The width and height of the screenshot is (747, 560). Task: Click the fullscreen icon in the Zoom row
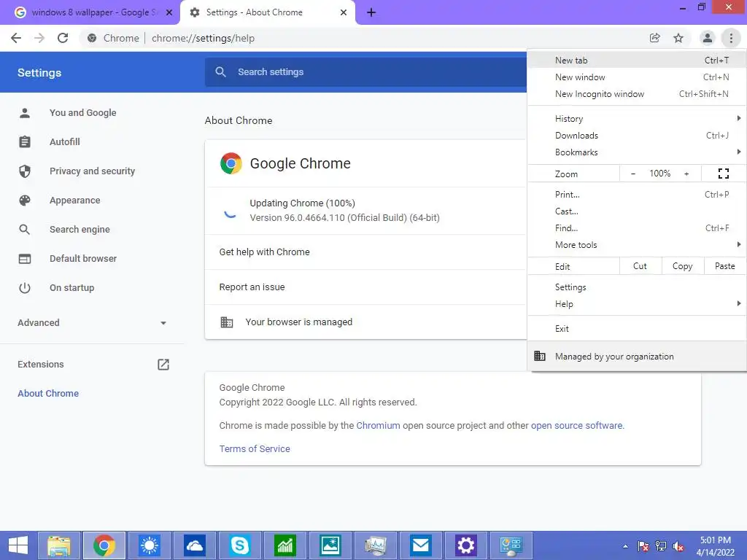point(724,174)
